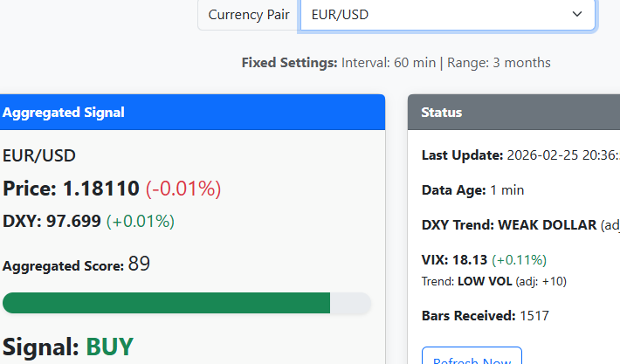
Task: Click the Bars Received: 1517 text
Action: 486,316
